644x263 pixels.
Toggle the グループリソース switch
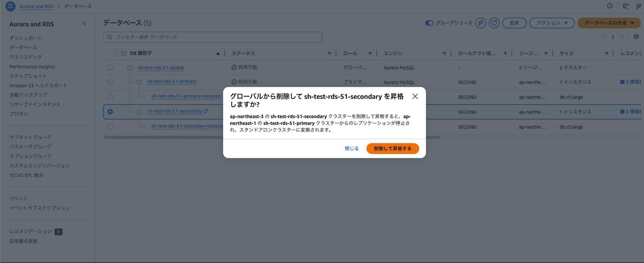pos(429,23)
